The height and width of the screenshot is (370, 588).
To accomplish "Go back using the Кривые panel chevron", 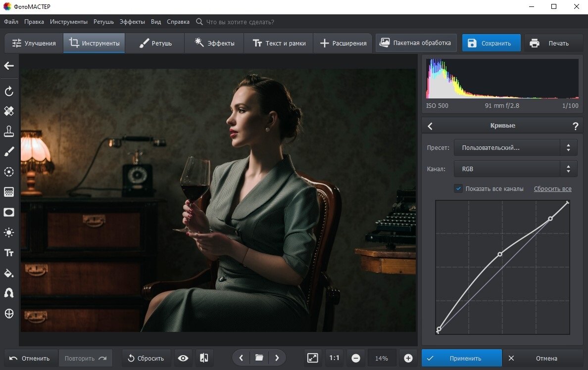I will (430, 126).
